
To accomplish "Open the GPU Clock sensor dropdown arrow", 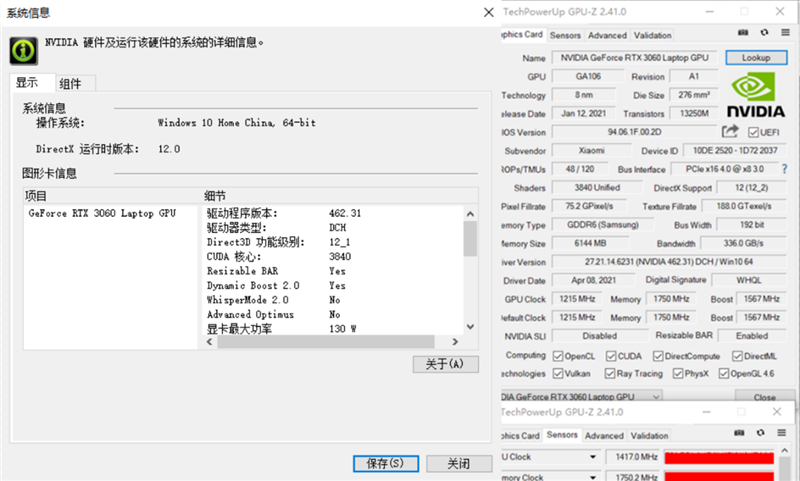I will click(x=593, y=457).
